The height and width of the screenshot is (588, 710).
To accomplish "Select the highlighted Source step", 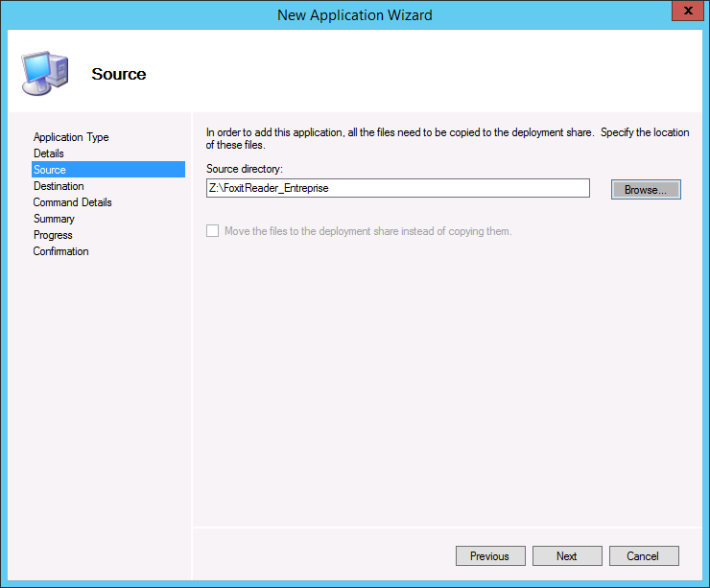I will tap(50, 170).
